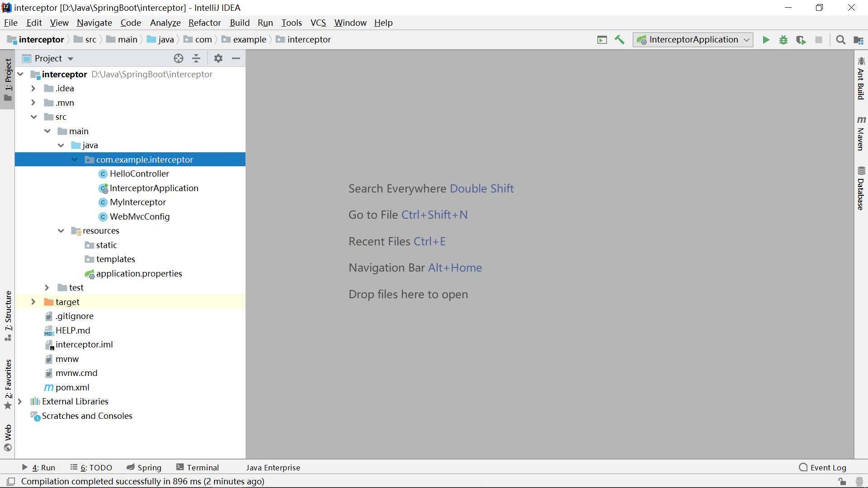
Task: Open Maven side panel
Action: pos(861,133)
